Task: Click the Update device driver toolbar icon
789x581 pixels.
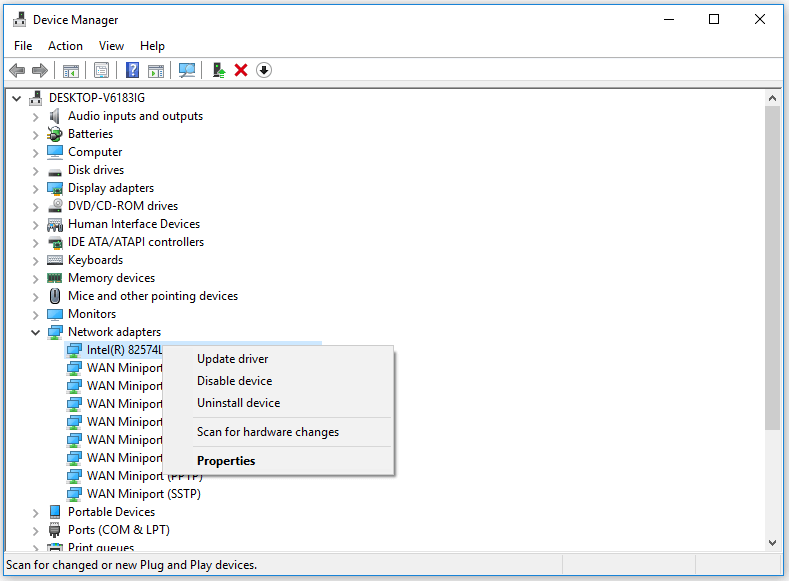Action: (218, 70)
